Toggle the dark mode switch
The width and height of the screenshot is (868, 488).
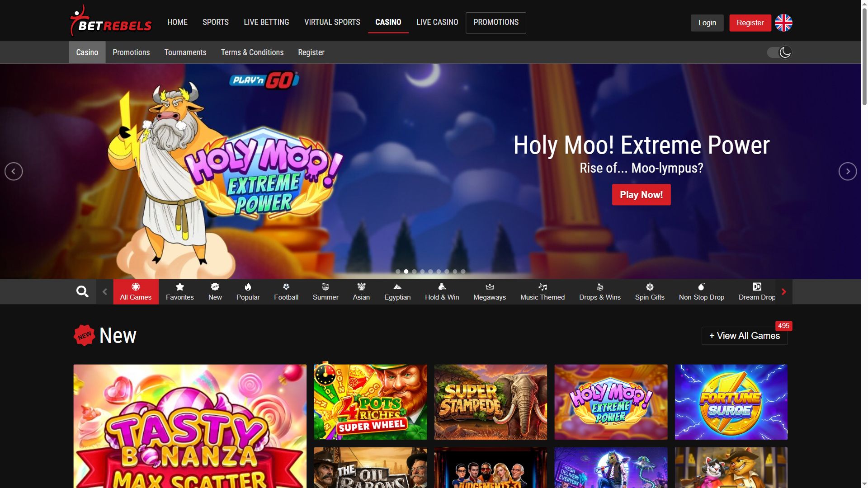pos(779,52)
